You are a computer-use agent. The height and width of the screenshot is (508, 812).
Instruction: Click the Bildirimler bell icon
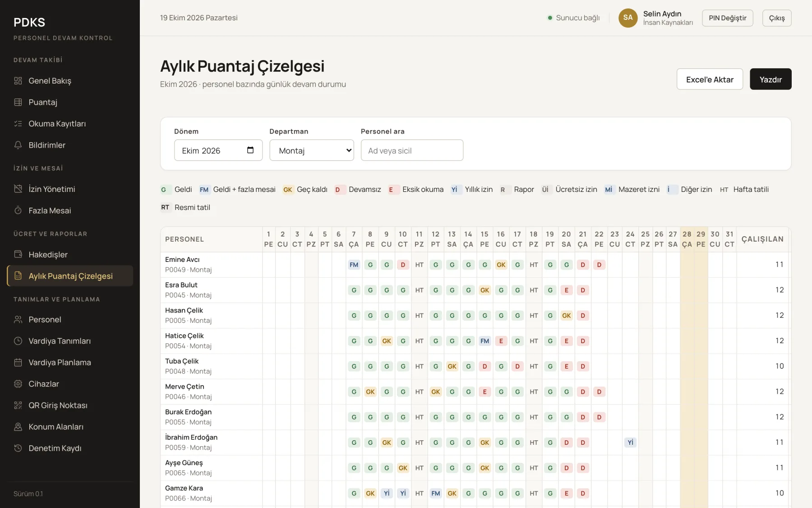coord(18,145)
